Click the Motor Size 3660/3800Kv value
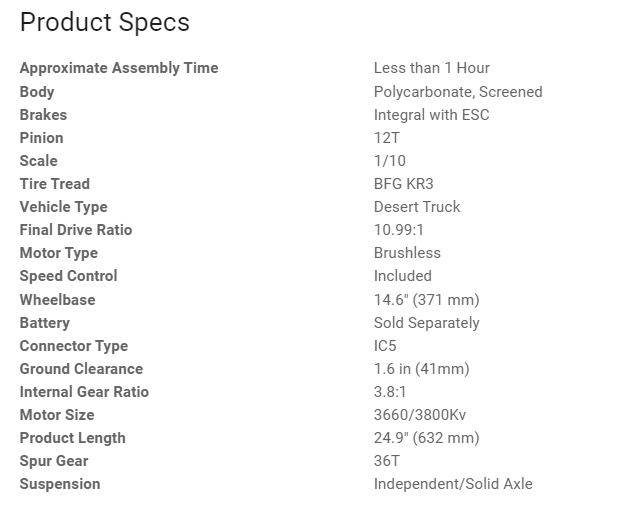Viewport: 639px width, 529px height. [x=420, y=415]
